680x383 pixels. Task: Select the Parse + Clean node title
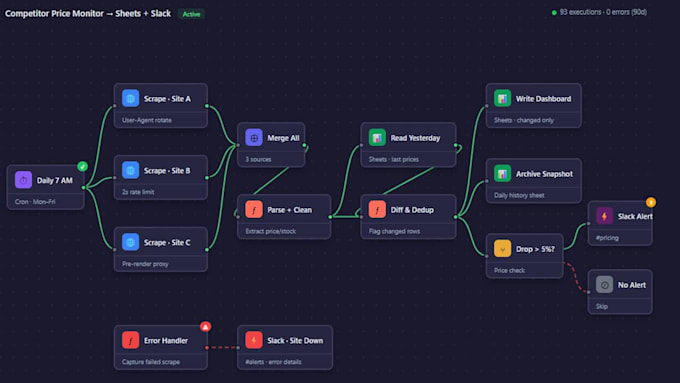click(289, 210)
